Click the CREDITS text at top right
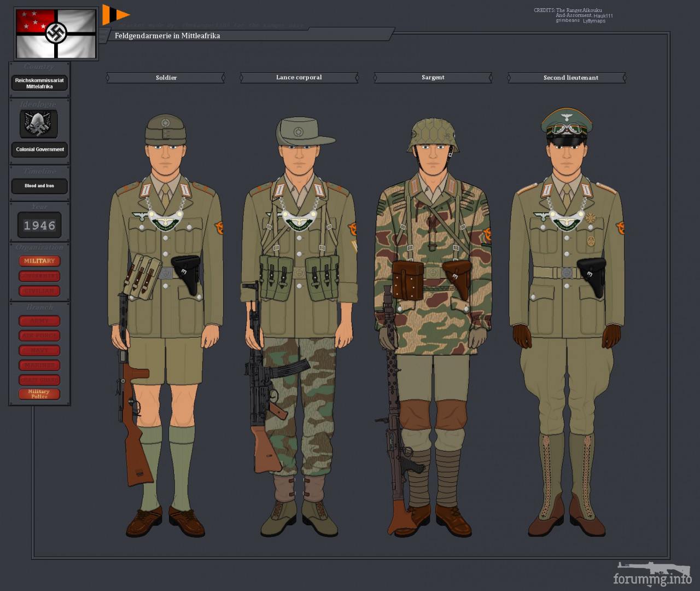This screenshot has width=700, height=591. click(572, 15)
